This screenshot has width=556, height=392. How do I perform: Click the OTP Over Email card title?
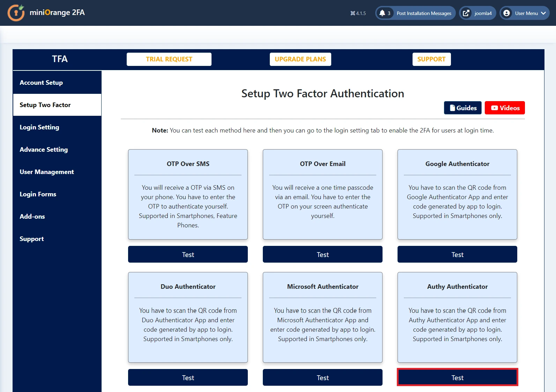323,164
